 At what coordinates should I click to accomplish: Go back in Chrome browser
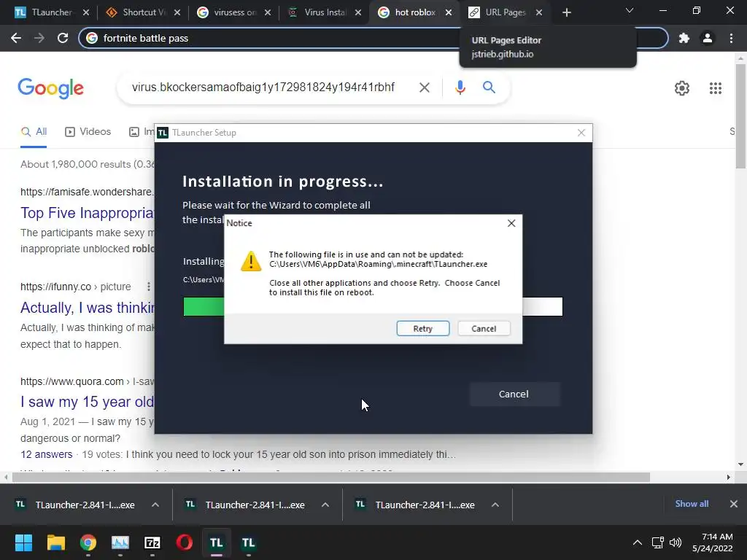(16, 38)
